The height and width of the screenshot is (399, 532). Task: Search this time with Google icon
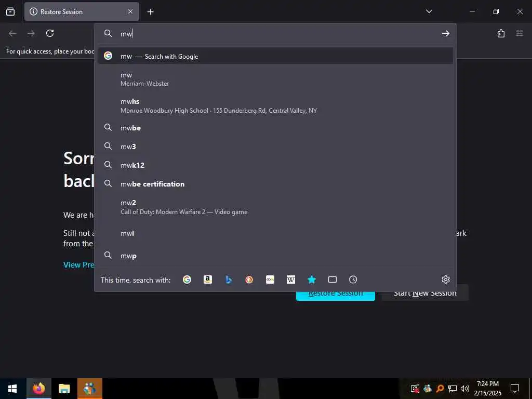click(187, 280)
